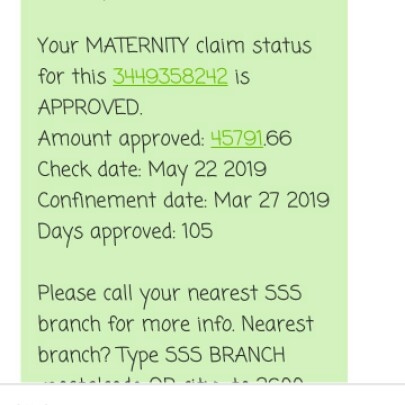Click the word APPROVED. in the message
The width and height of the screenshot is (405, 405).
pyautogui.click(x=90, y=107)
